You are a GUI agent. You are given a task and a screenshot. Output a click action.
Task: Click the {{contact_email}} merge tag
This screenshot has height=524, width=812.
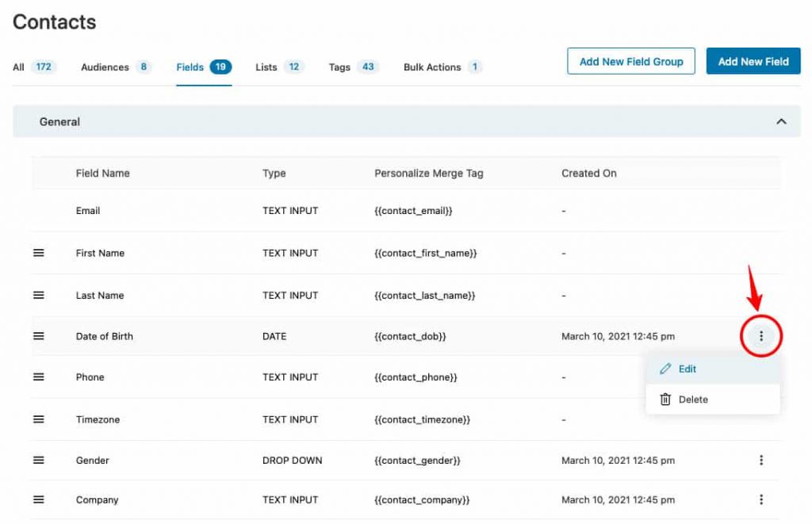click(x=413, y=211)
